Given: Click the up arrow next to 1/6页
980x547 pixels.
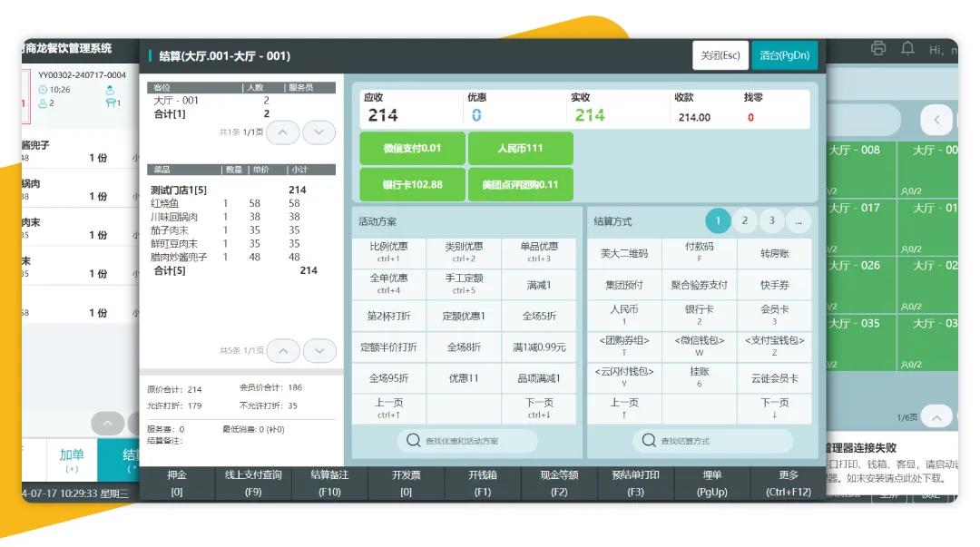Looking at the screenshot, I should pyautogui.click(x=936, y=417).
